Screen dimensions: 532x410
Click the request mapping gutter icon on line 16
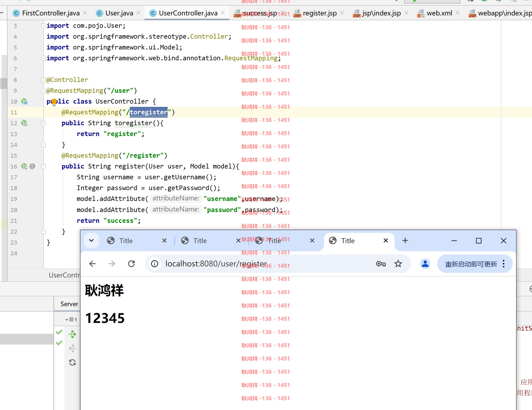pyautogui.click(x=24, y=166)
